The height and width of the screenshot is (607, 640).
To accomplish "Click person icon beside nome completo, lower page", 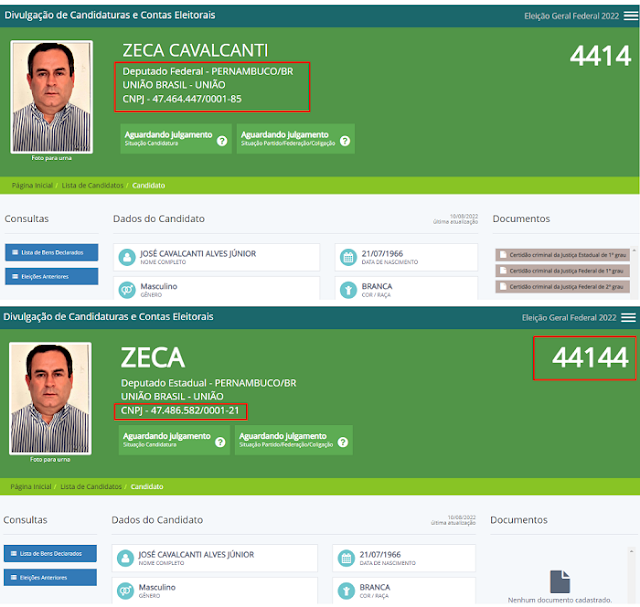I will point(125,558).
